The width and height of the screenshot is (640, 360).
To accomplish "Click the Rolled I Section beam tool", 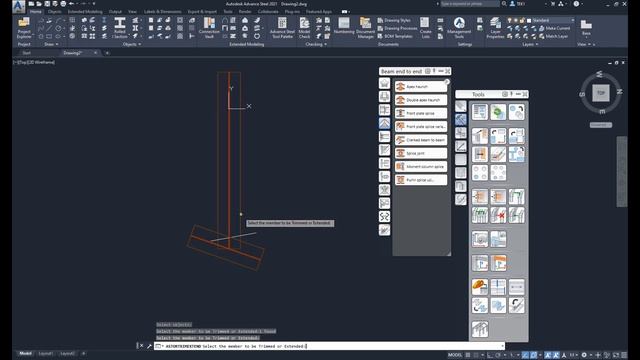I will pos(120,27).
